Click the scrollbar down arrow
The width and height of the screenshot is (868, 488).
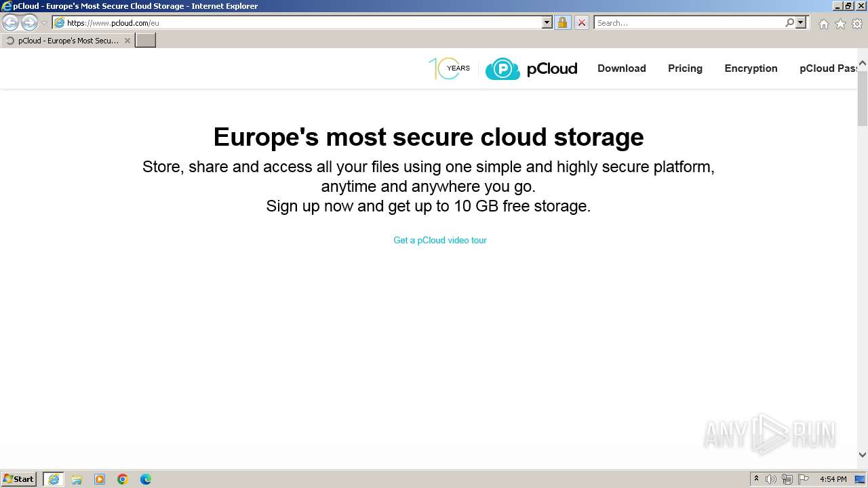(x=863, y=455)
